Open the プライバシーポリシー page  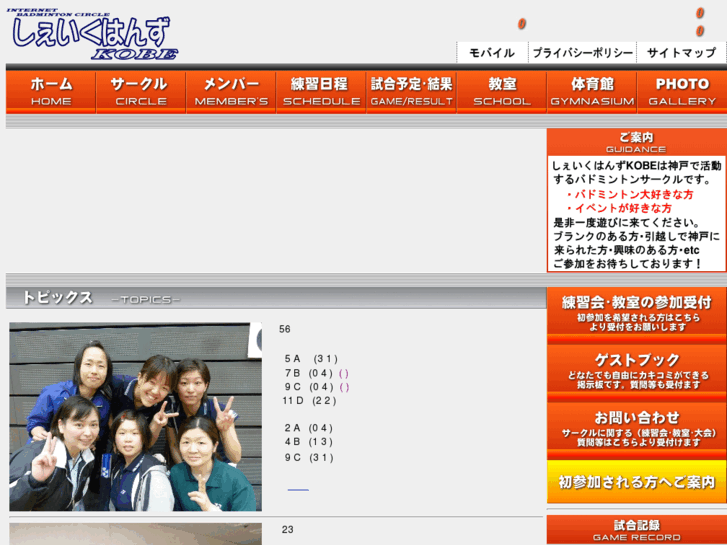[x=582, y=52]
